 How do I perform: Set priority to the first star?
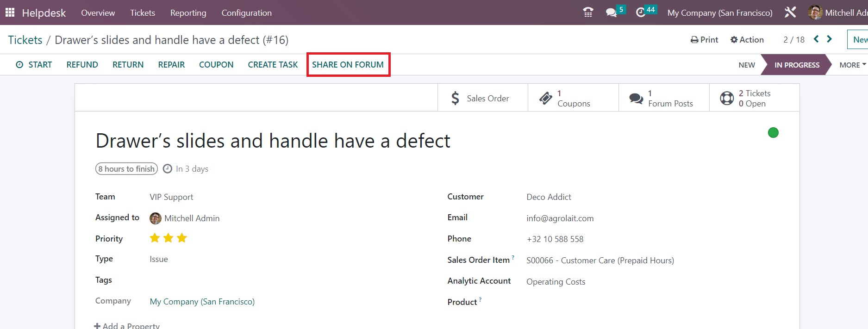coord(155,238)
